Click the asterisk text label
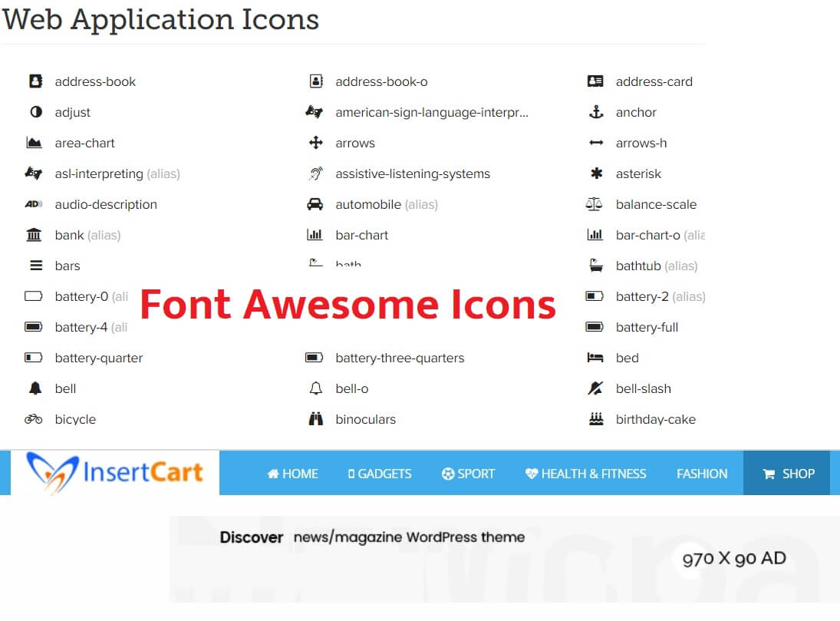 point(638,173)
